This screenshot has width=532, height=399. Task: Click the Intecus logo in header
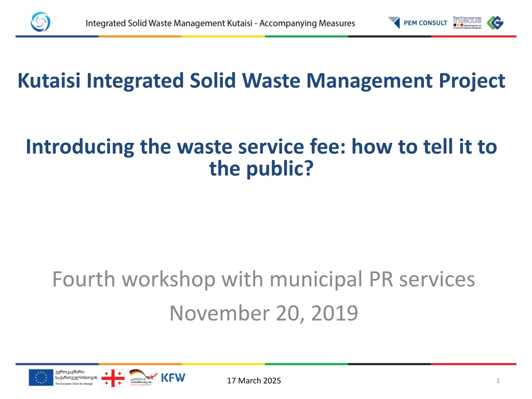click(x=467, y=23)
